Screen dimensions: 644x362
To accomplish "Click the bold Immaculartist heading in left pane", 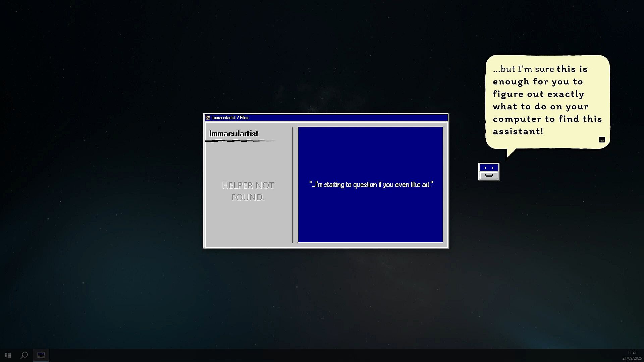I will tap(234, 134).
